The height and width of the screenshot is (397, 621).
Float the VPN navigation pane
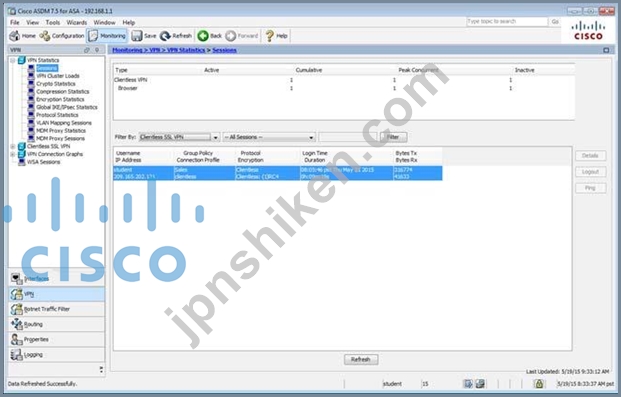[x=87, y=50]
